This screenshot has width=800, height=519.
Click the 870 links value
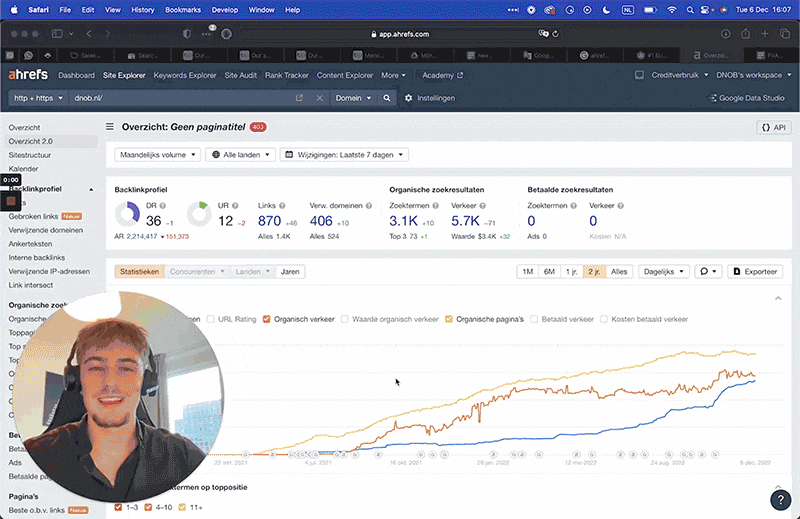(269, 221)
